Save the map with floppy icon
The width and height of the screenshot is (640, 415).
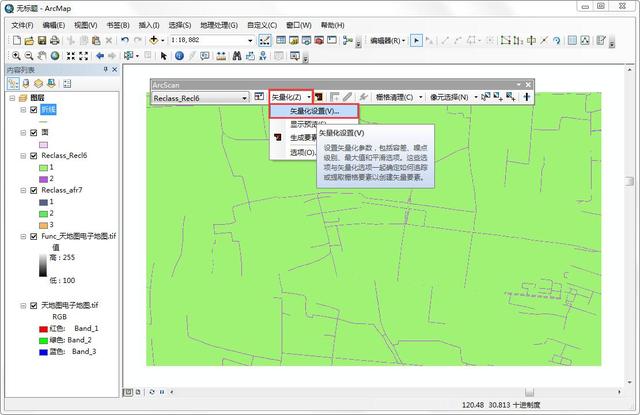tap(42, 40)
